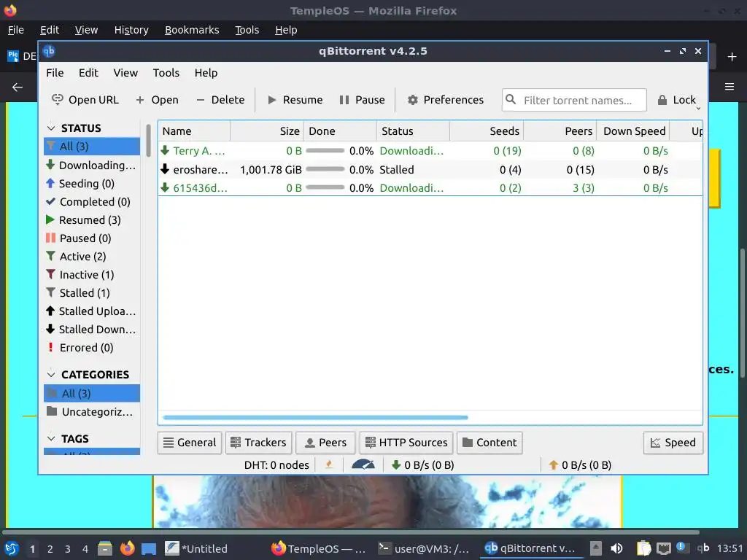
Task: Sort torrents by Size column
Action: point(267,131)
